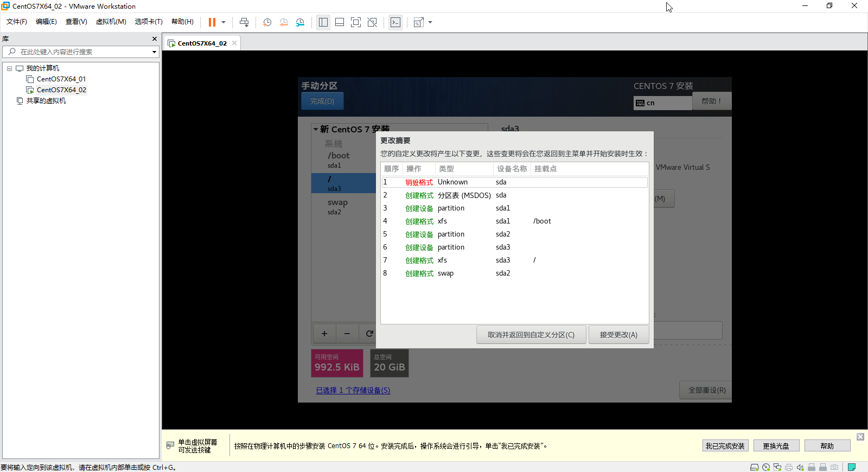
Task: Click the printer status bar icon
Action: [789, 467]
